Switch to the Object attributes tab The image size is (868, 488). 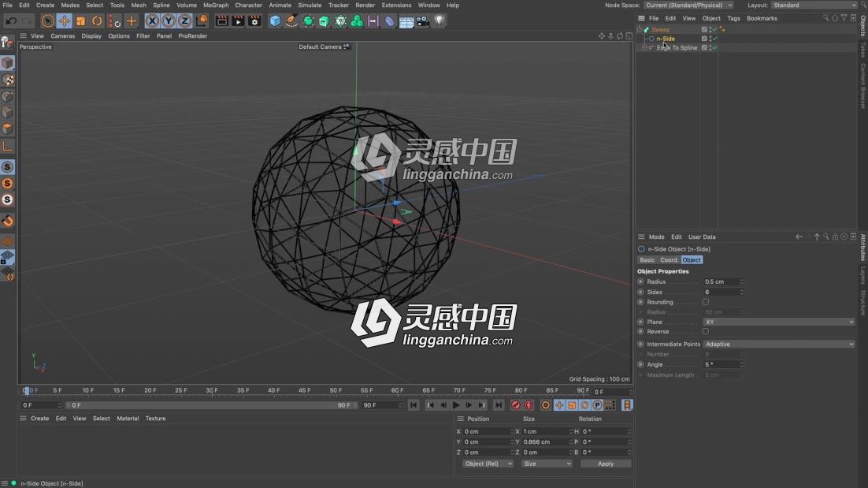click(x=692, y=260)
